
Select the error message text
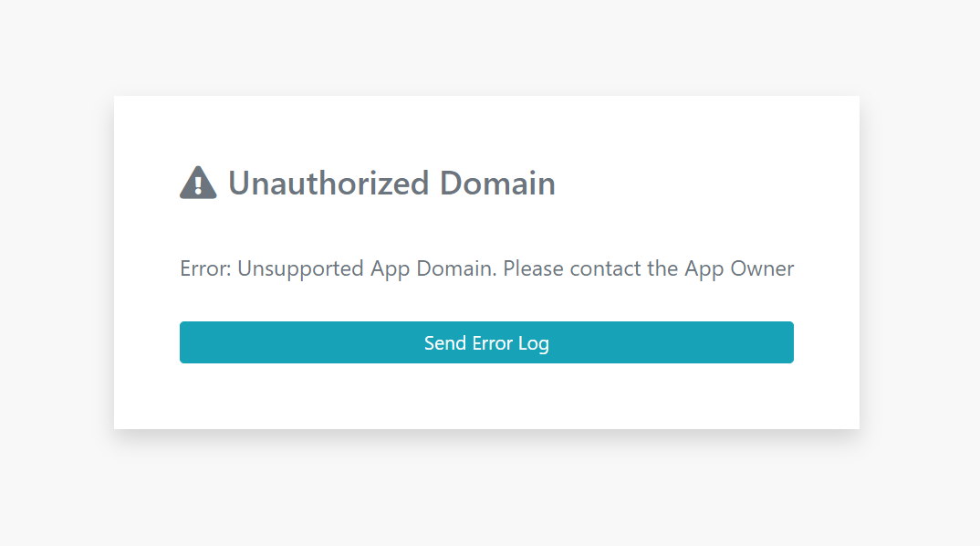click(x=486, y=268)
